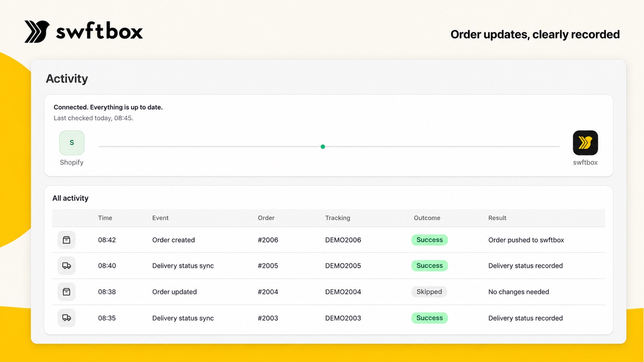Click the Time column header
The width and height of the screenshot is (644, 362).
[105, 218]
